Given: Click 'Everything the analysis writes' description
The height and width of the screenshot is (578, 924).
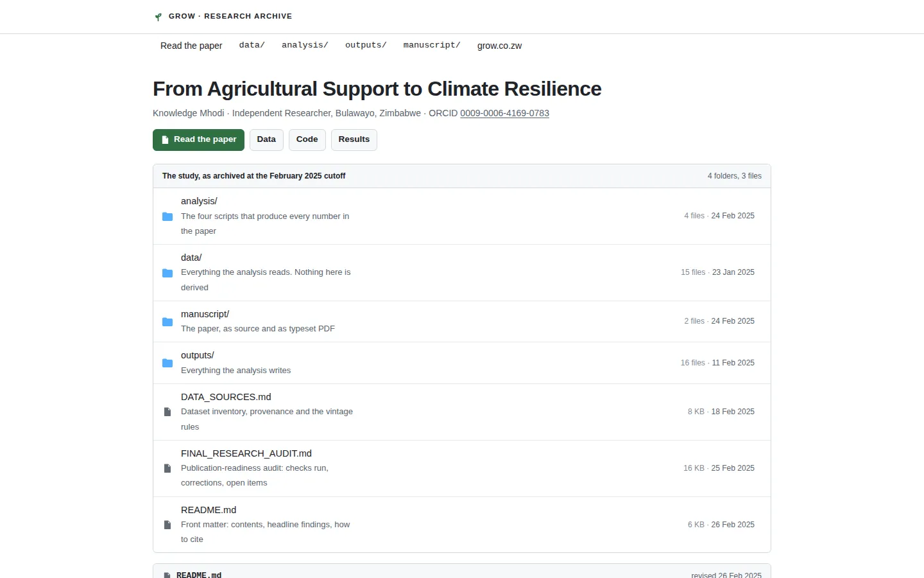Looking at the screenshot, I should pos(235,371).
